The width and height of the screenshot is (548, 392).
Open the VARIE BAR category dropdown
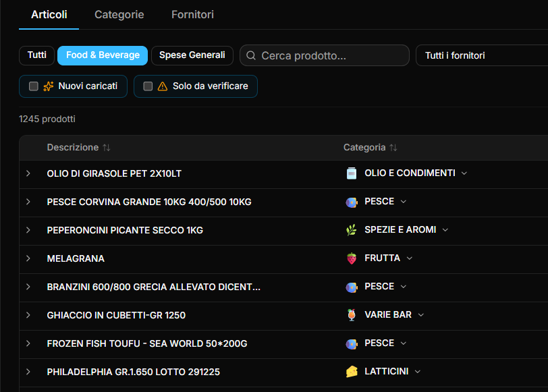point(421,315)
